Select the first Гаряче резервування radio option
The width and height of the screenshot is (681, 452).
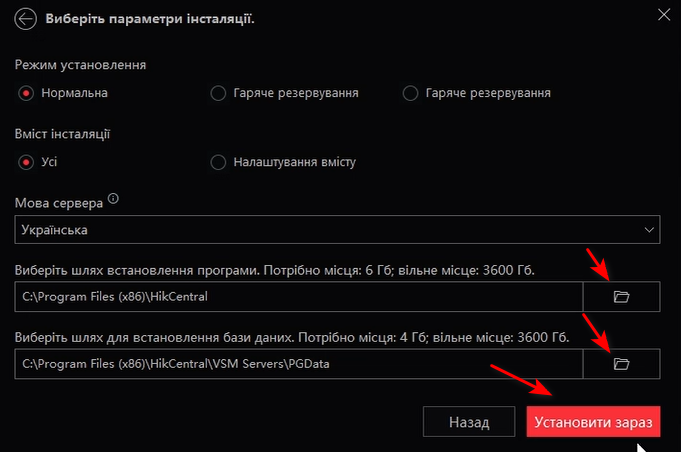[218, 93]
